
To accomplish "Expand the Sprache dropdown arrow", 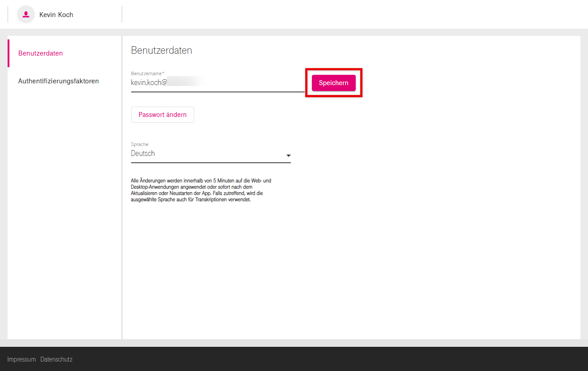I will [288, 155].
